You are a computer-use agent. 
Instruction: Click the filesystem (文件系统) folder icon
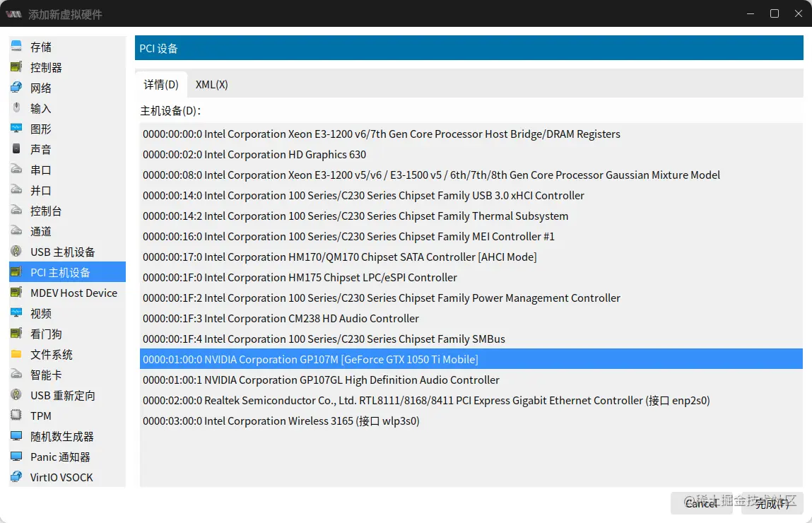[x=16, y=354]
